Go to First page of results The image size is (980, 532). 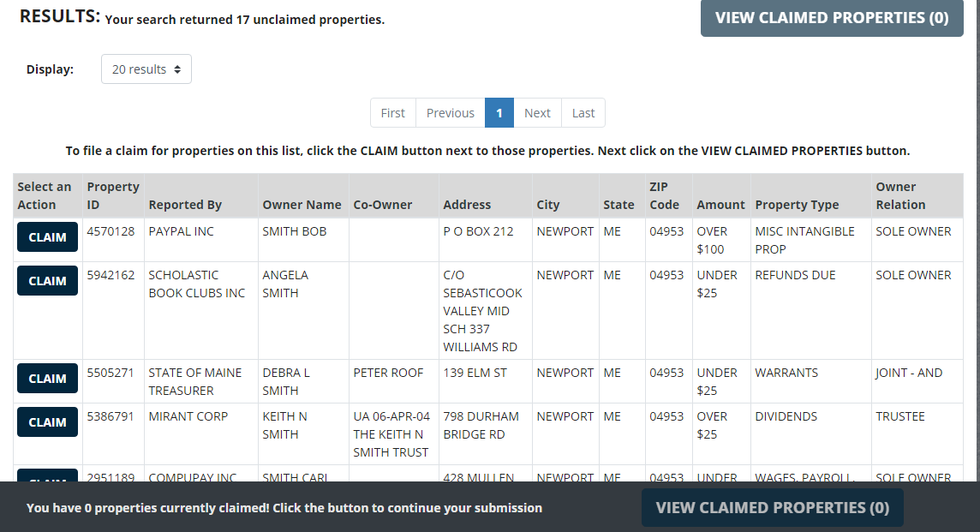(x=393, y=113)
